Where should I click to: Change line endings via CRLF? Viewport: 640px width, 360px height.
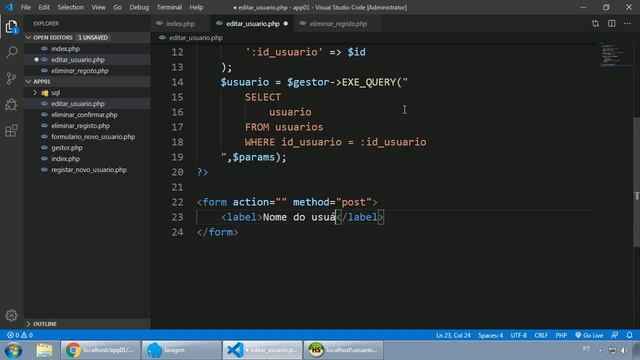point(541,335)
